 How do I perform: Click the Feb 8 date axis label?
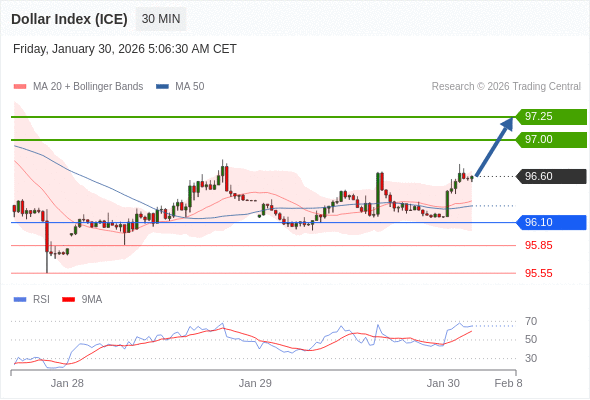pyautogui.click(x=508, y=383)
